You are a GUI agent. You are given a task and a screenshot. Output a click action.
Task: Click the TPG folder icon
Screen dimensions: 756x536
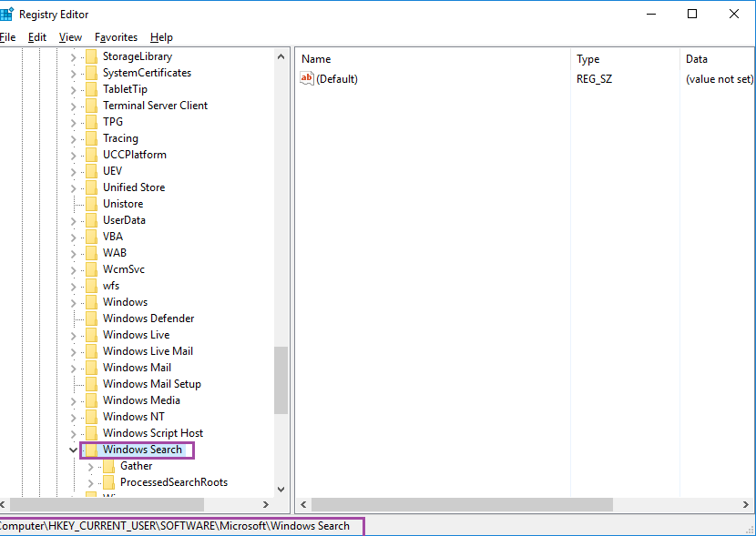[x=91, y=122]
